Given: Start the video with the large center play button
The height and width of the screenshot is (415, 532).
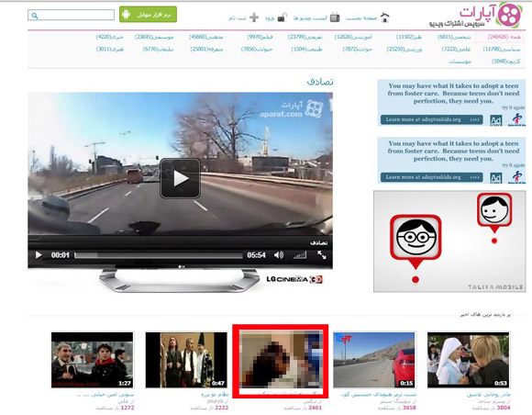Looking at the screenshot, I should click(x=180, y=178).
